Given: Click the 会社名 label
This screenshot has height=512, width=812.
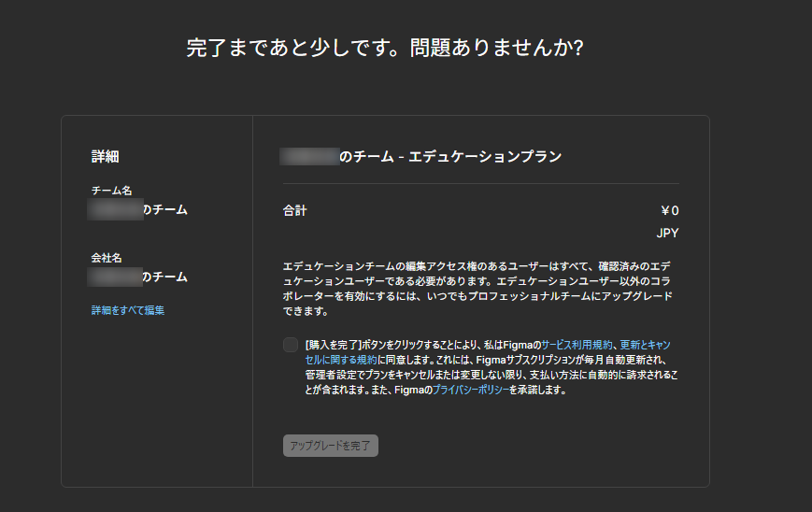Looking at the screenshot, I should [107, 257].
